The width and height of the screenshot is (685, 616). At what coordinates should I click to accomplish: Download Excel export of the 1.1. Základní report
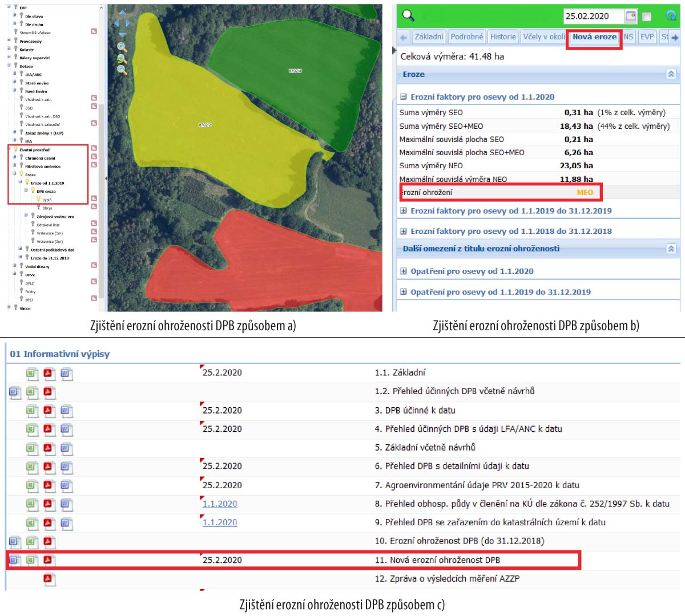32,374
